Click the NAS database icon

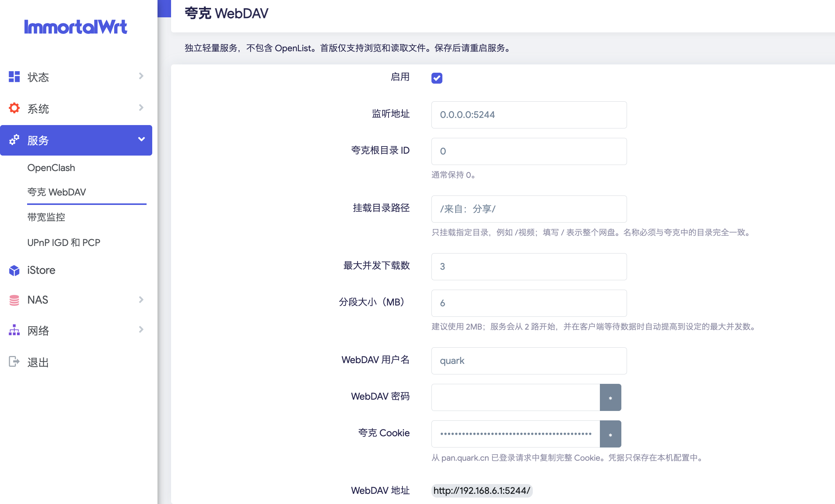tap(14, 300)
